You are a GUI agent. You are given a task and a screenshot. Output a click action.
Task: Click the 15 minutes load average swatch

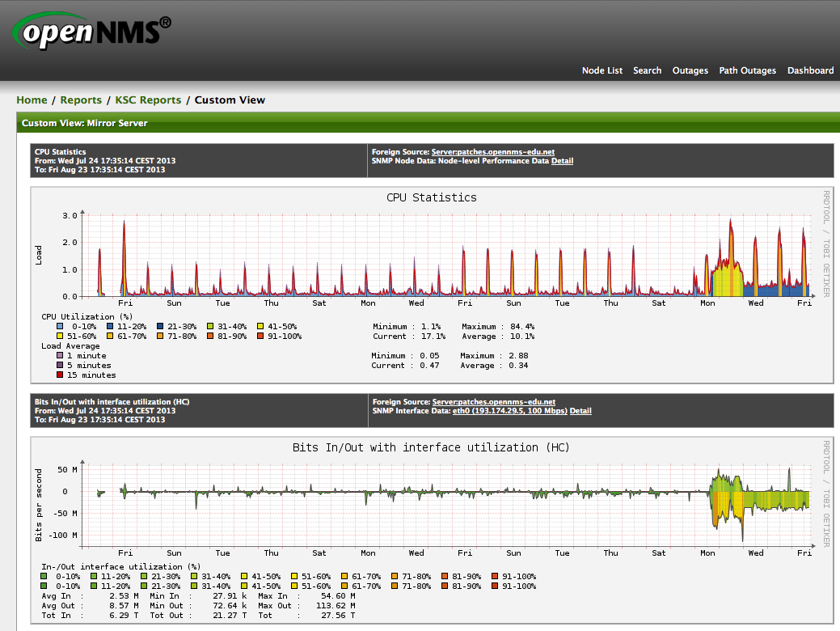coord(59,375)
